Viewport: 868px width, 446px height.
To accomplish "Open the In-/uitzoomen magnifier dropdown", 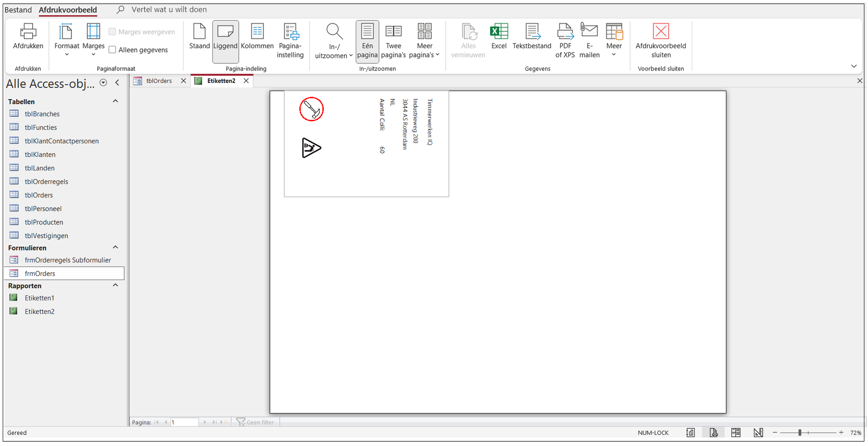I will point(334,41).
